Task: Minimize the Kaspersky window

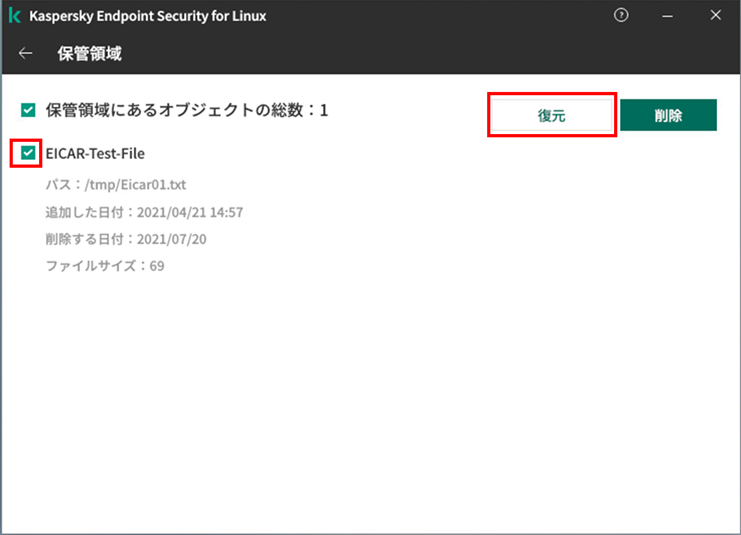Action: [x=667, y=16]
